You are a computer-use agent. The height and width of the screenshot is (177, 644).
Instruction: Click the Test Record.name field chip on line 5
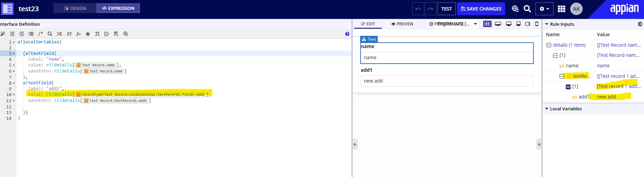pyautogui.click(x=96, y=65)
